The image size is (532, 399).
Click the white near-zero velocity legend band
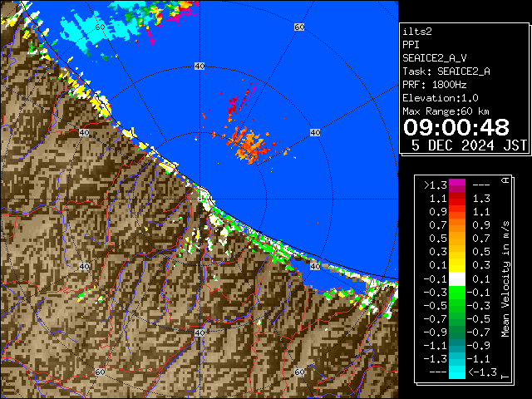coord(457,279)
